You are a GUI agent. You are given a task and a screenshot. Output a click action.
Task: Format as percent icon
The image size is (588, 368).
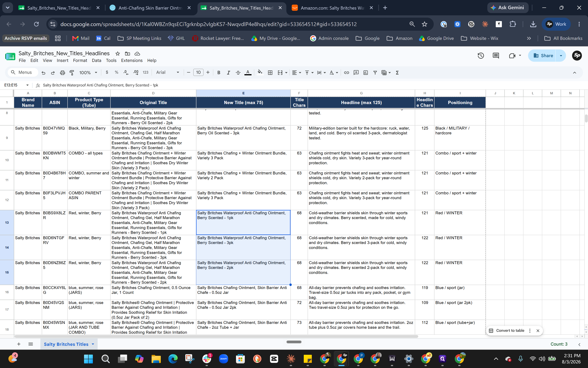click(116, 72)
